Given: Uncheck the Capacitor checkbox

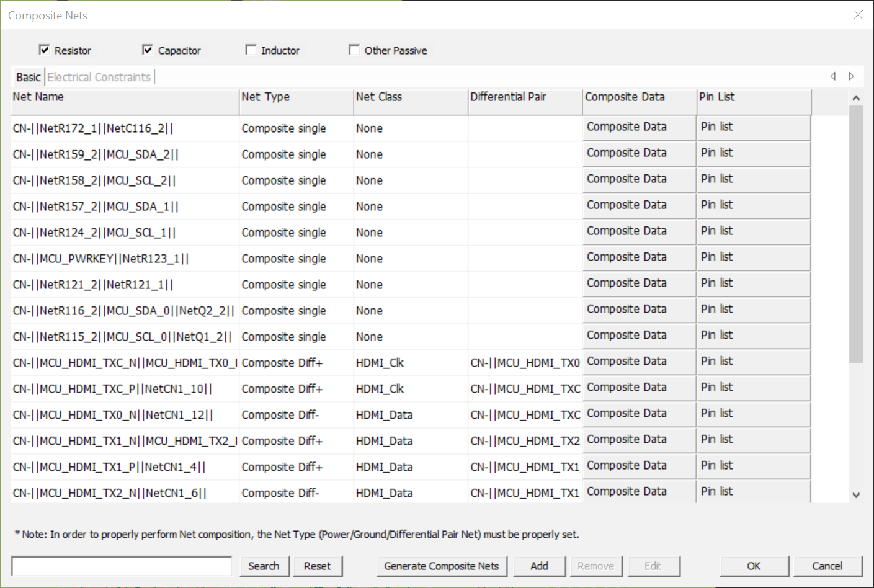Looking at the screenshot, I should point(148,50).
